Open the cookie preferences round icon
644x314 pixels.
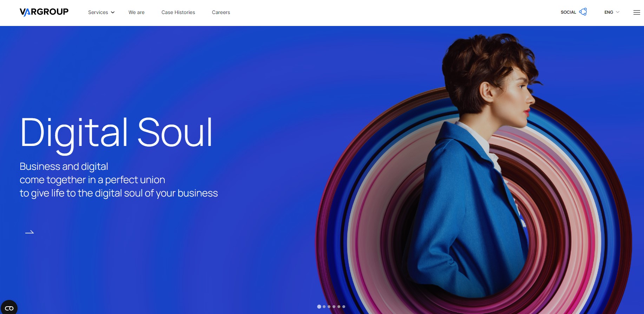pos(9,308)
